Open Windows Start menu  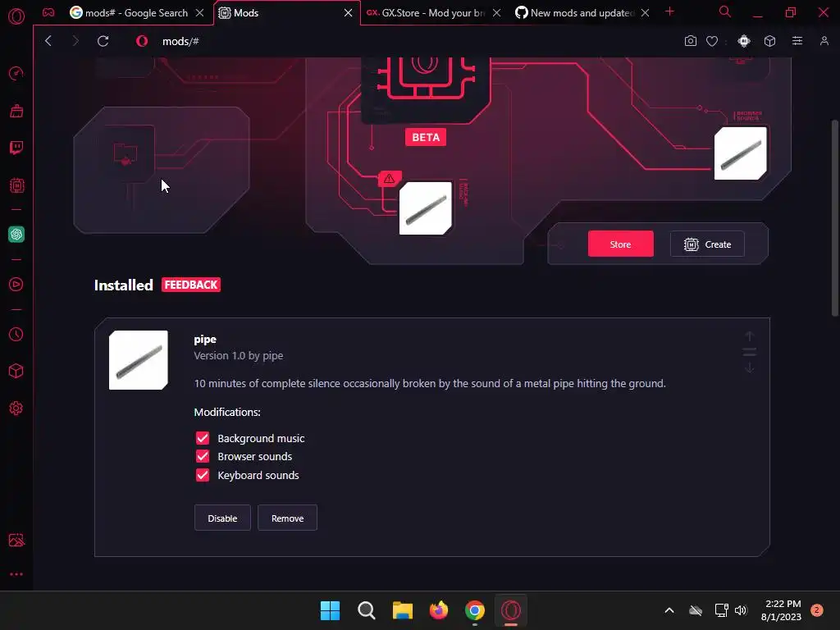click(x=330, y=610)
